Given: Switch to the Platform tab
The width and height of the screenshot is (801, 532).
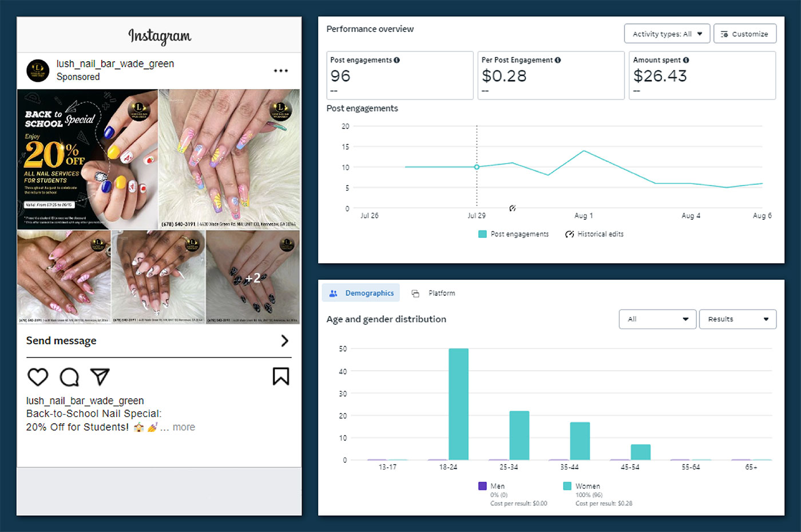Looking at the screenshot, I should pos(434,293).
